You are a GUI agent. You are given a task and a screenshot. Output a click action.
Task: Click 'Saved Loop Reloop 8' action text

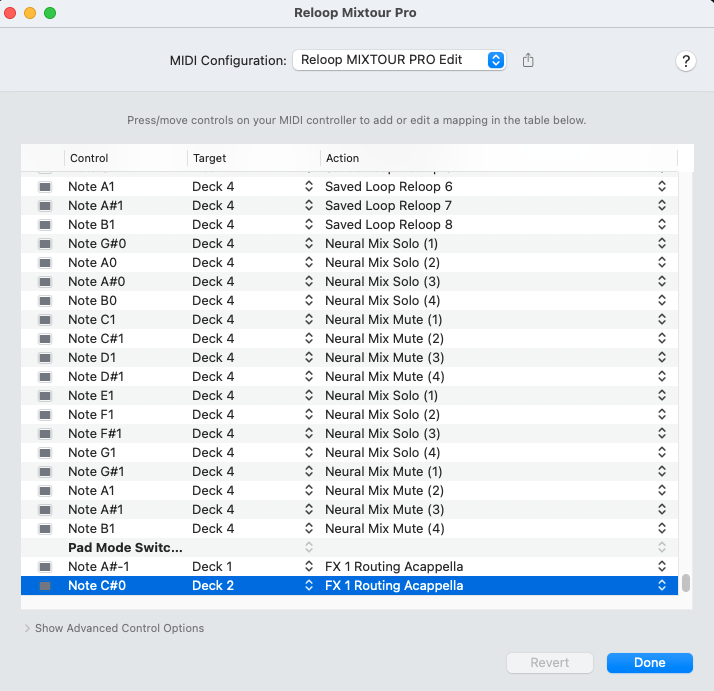(389, 225)
